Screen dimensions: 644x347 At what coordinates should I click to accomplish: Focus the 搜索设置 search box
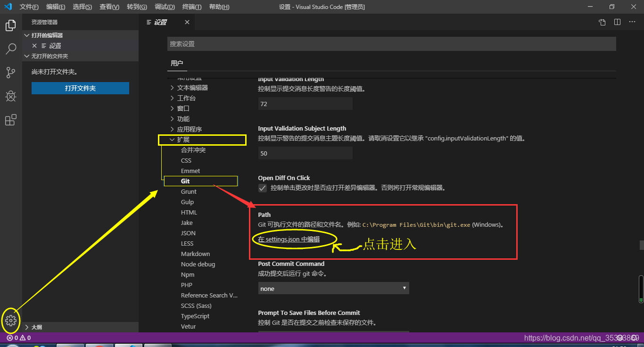[x=392, y=44]
